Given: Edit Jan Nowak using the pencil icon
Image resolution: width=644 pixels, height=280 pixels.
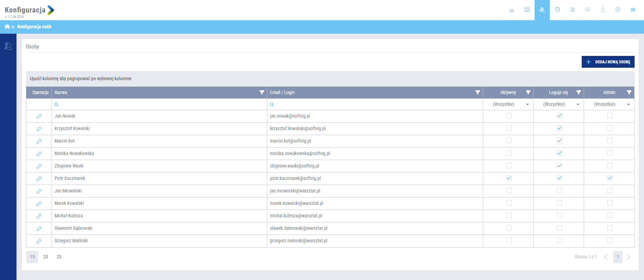Looking at the screenshot, I should point(39,116).
